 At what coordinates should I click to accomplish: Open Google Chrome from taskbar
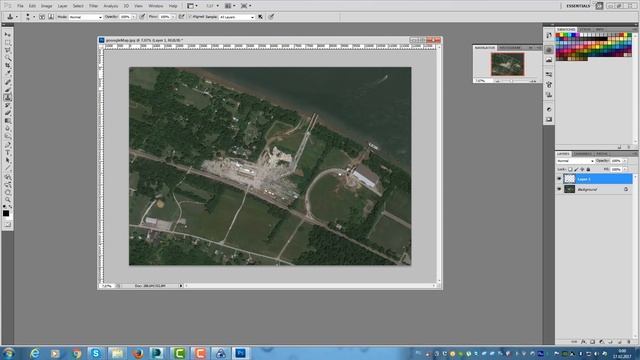(76, 353)
